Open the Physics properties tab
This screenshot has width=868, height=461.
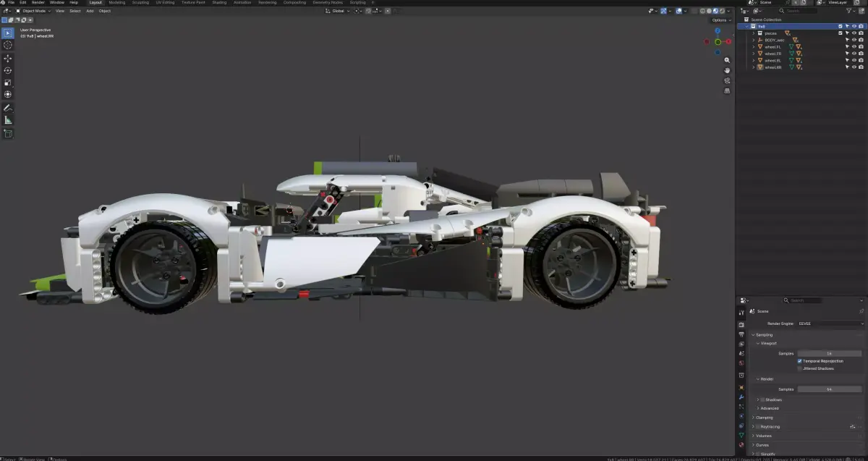click(741, 416)
